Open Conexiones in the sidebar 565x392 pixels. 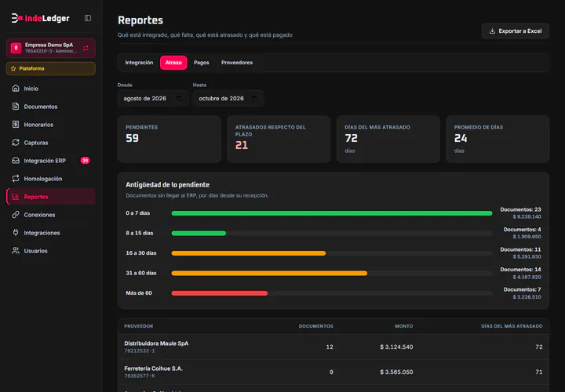click(x=51, y=215)
